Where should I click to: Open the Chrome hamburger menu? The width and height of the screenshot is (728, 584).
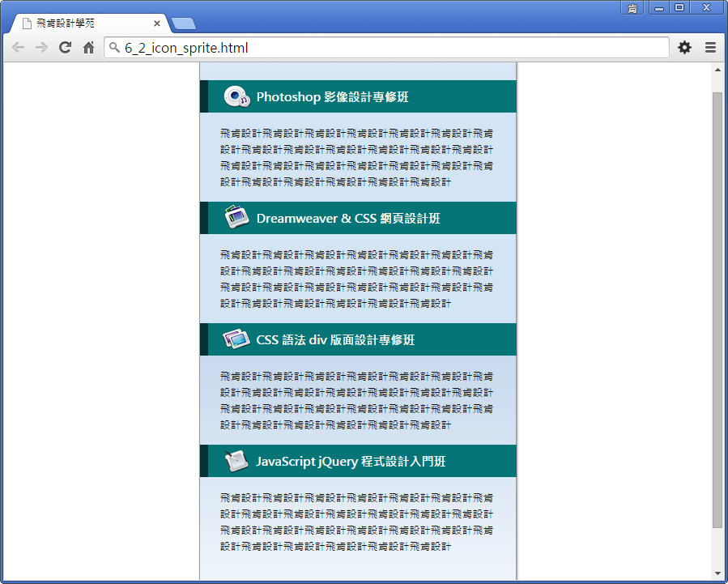(710, 47)
